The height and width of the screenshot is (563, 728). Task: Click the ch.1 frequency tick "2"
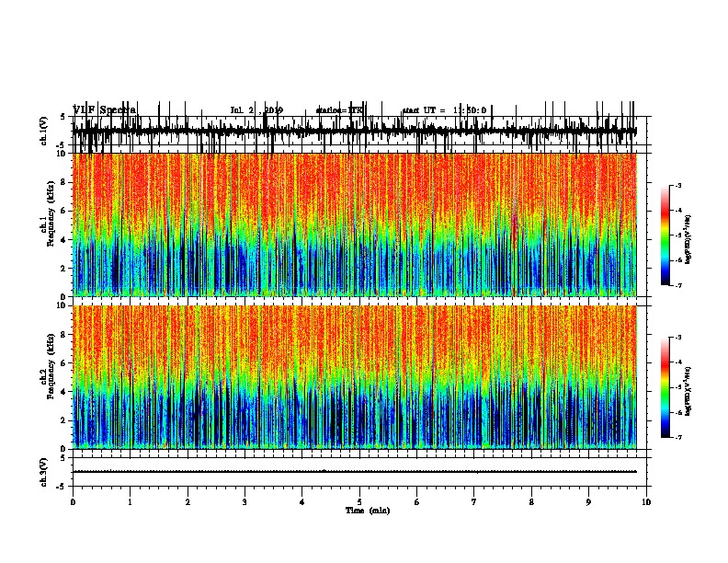point(64,268)
